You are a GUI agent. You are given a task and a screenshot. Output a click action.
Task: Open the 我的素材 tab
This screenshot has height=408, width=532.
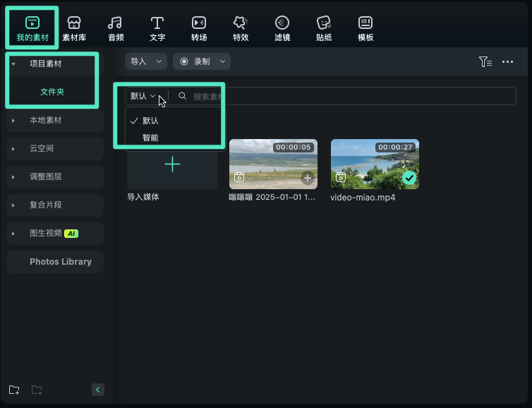point(32,28)
